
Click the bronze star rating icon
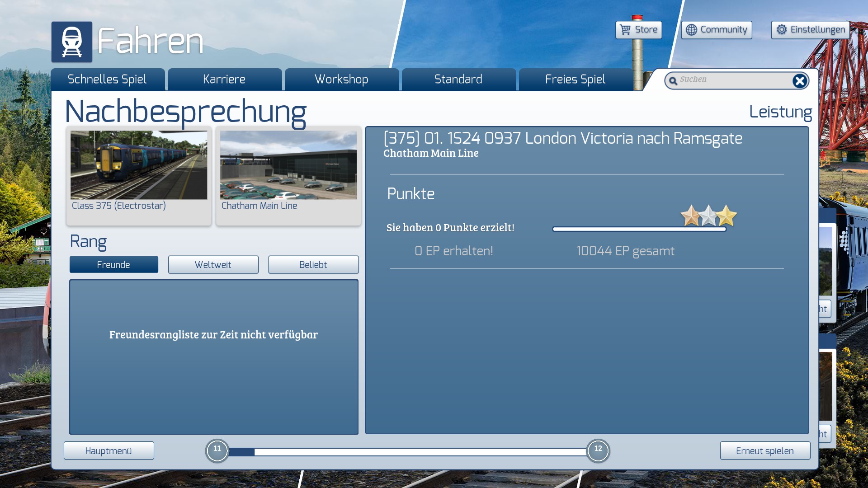[x=690, y=216]
